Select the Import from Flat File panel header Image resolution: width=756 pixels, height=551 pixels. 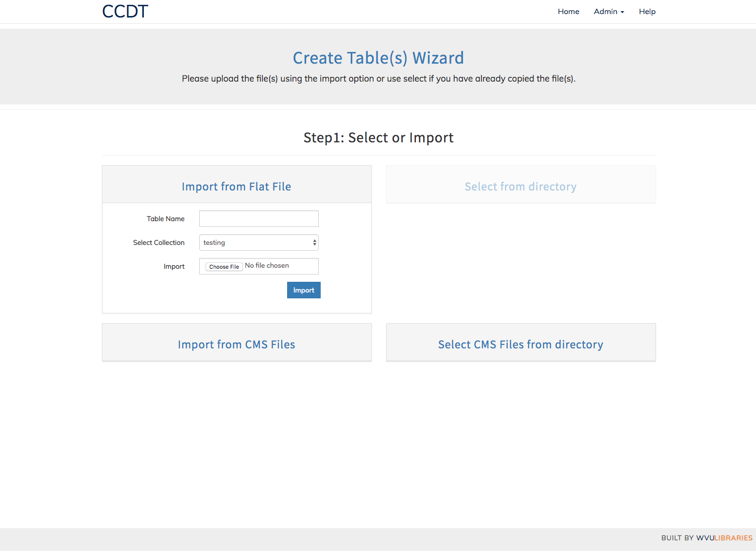pos(236,186)
